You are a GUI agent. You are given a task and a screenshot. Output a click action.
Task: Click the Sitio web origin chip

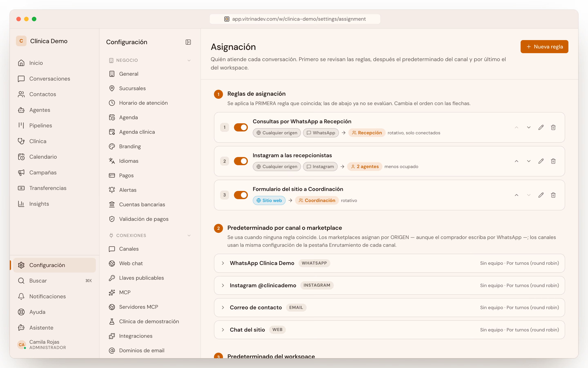[x=269, y=200]
